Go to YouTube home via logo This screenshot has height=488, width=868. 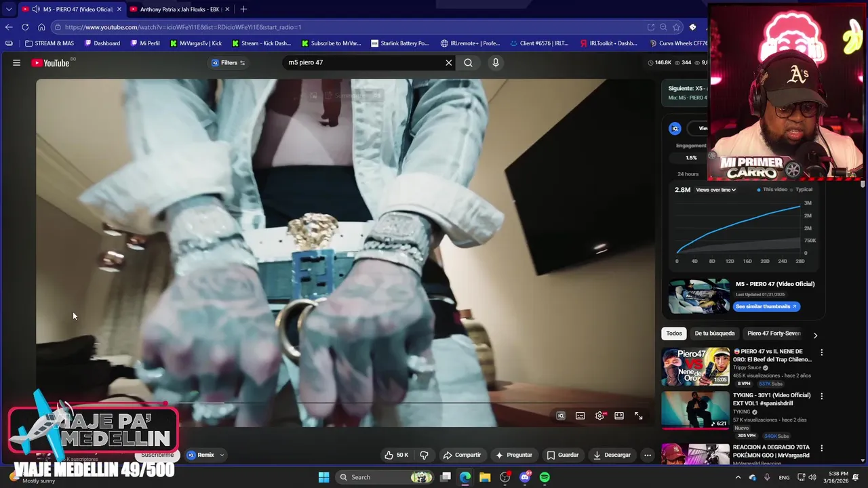pos(50,62)
